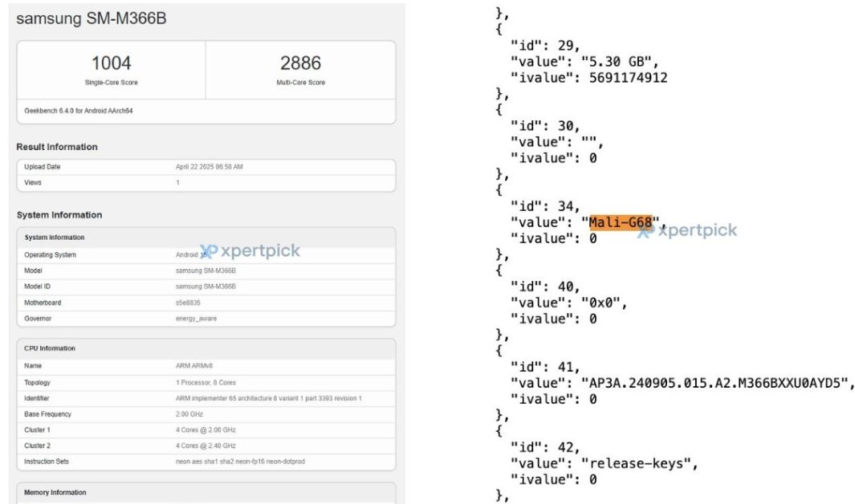Click the Instruction Sets row
The image size is (855, 504).
tap(206, 461)
